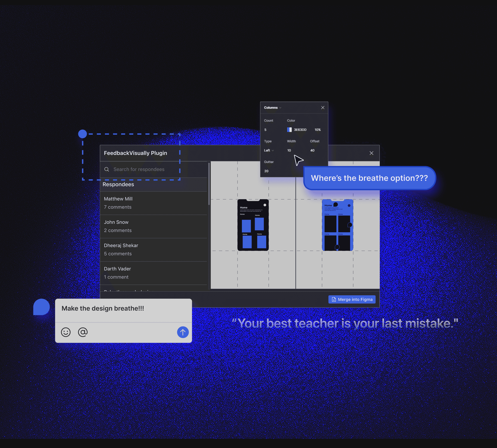This screenshot has height=448, width=497.
Task: Click the Width value 10
Action: 289,150
